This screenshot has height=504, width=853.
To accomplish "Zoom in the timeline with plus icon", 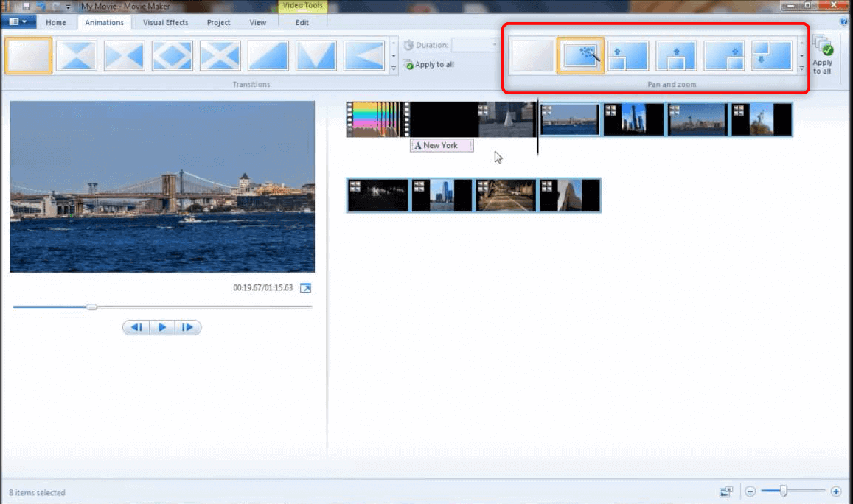I will point(835,491).
